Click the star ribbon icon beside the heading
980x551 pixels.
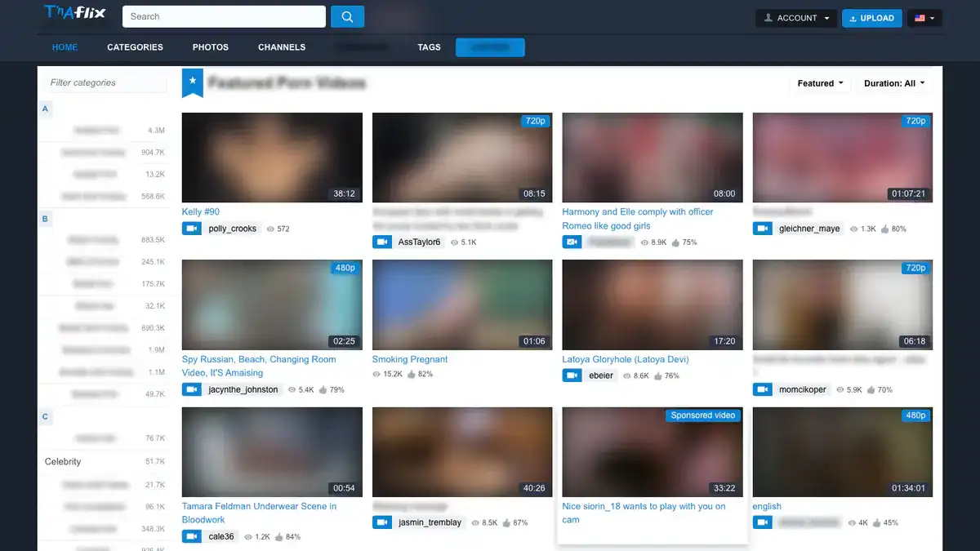[x=192, y=82]
